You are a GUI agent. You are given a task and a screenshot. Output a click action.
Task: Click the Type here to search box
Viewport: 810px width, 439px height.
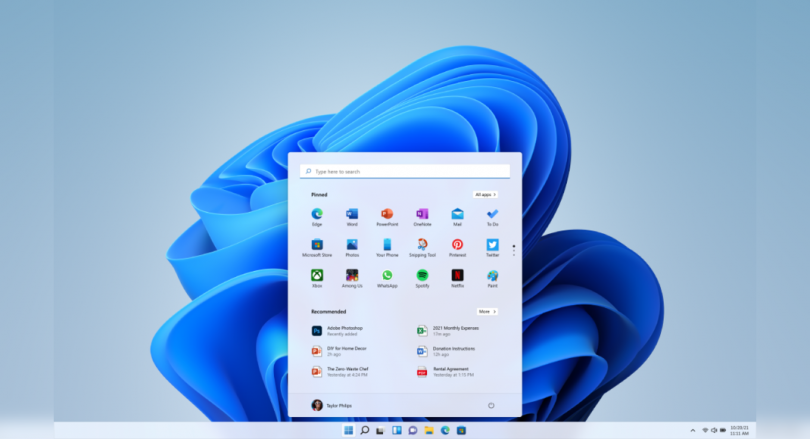404,171
